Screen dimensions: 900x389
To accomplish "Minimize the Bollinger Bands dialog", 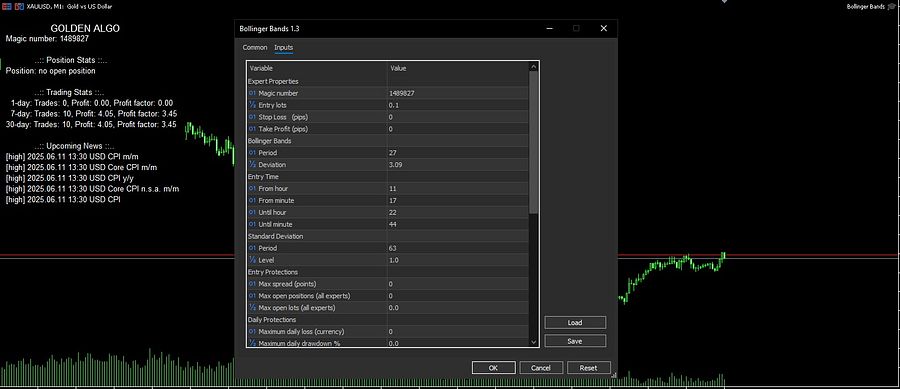I will tap(549, 28).
